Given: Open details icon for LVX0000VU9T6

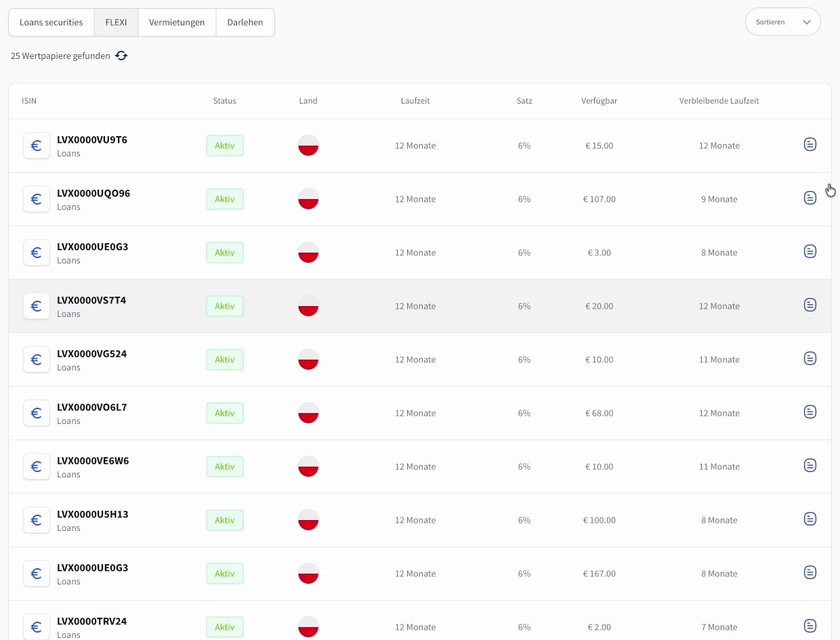Looking at the screenshot, I should [810, 144].
